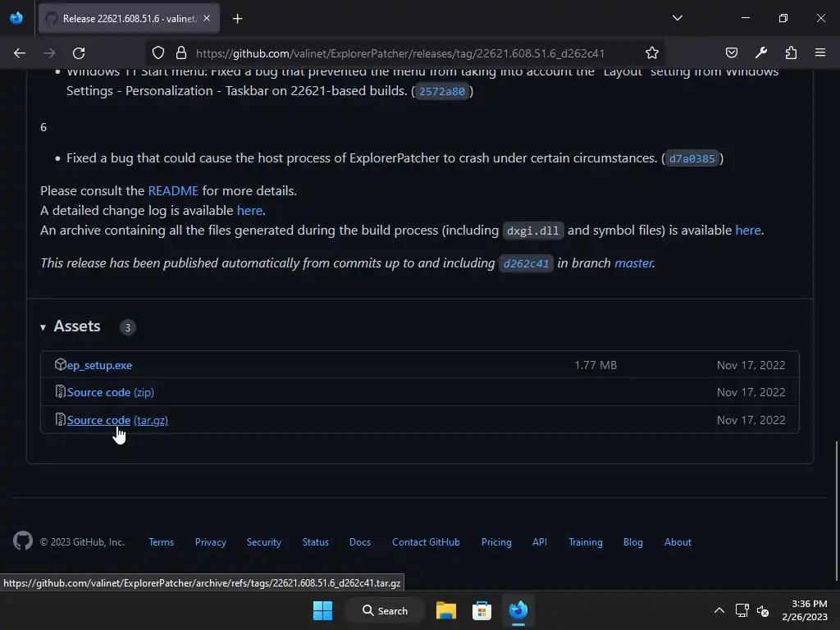This screenshot has height=630, width=840.
Task: Download Source code (tar.gz)
Action: point(117,420)
